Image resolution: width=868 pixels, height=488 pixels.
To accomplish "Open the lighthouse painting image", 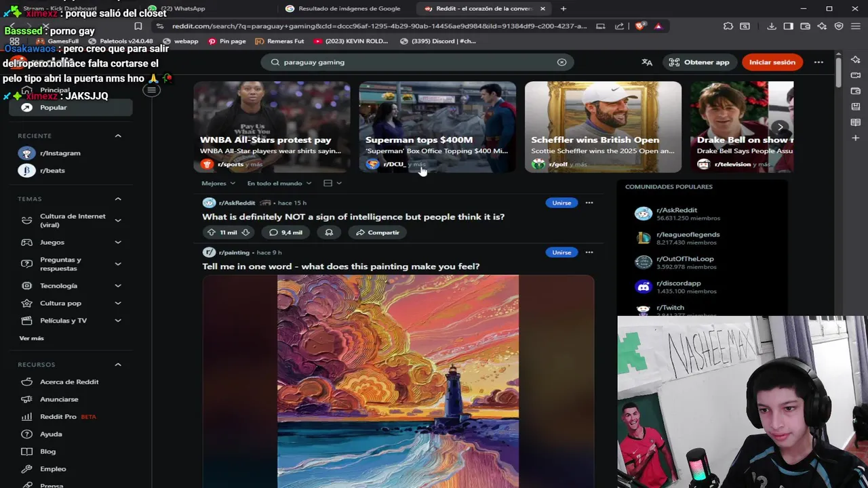I will 398,381.
